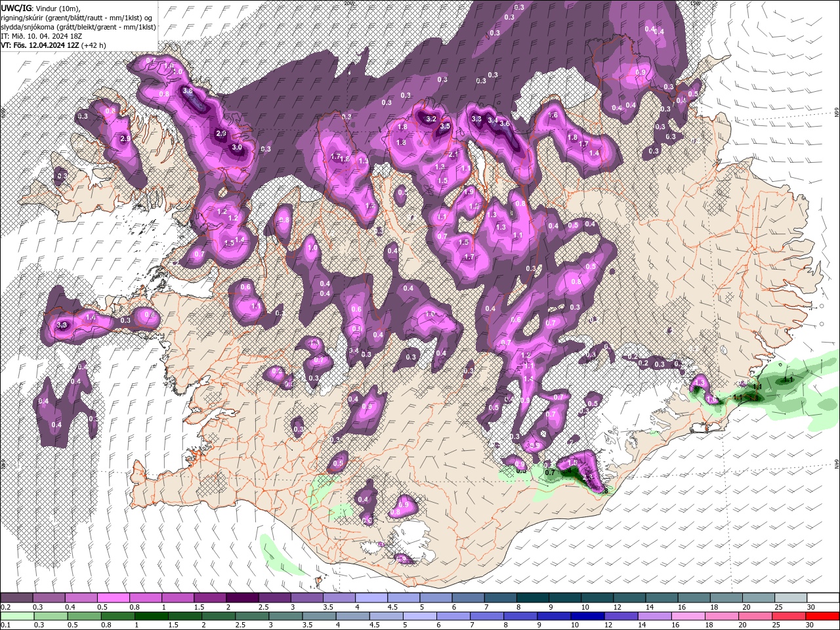The width and height of the screenshot is (840, 630).
Task: Click the bright red 30 rain legend swatch
Action: click(822, 616)
